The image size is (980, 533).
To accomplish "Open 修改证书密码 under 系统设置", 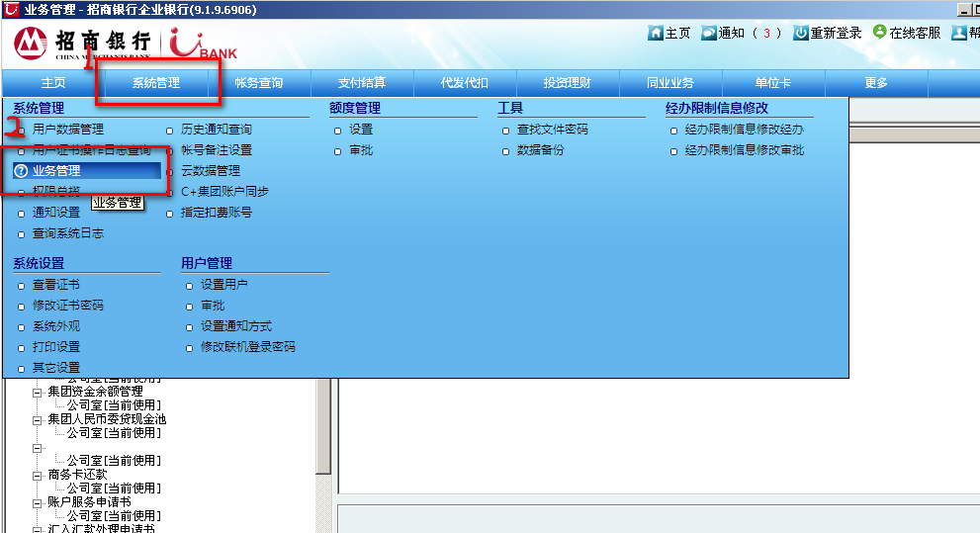I will click(67, 306).
